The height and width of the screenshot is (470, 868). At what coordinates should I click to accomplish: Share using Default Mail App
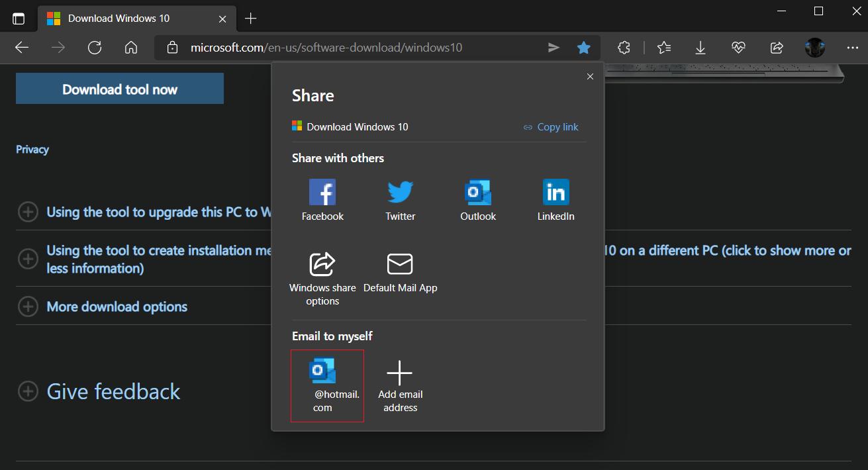pos(401,272)
